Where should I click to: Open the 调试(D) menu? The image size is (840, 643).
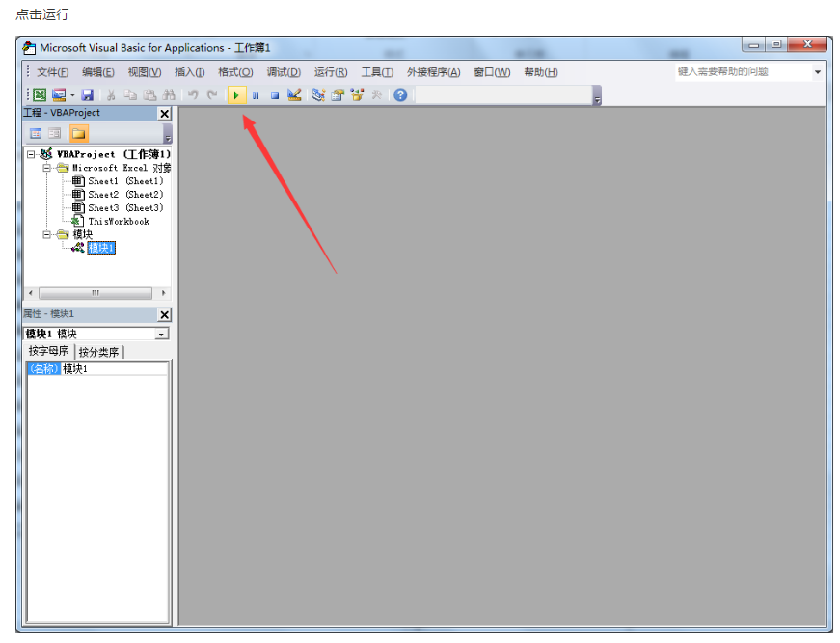tap(284, 72)
